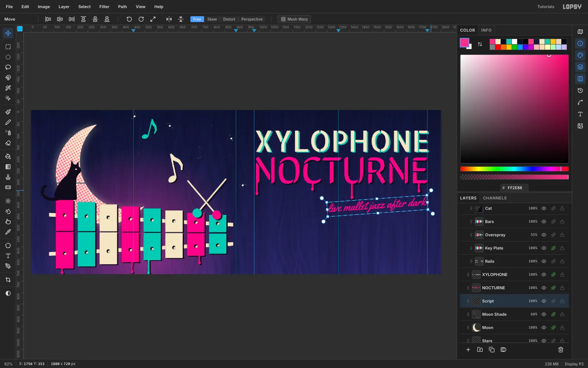Switch transform mode to Perspective

252,19
